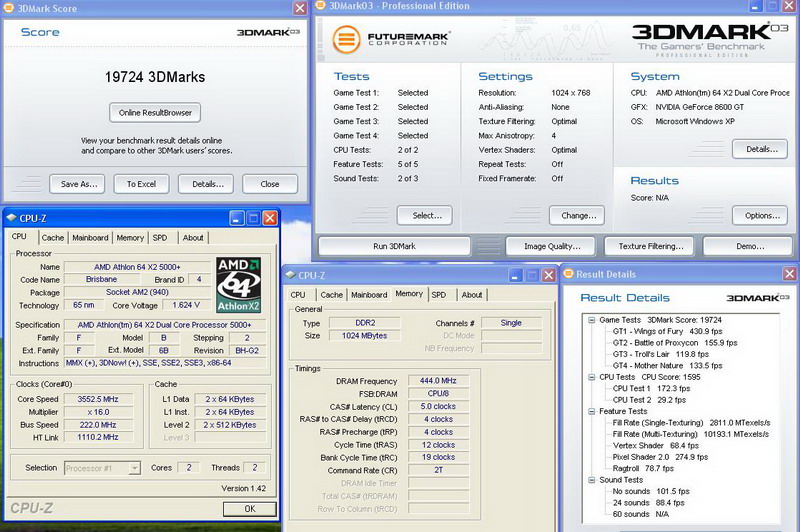Click the Close button in Score window
Image resolution: width=800 pixels, height=532 pixels.
point(270,184)
